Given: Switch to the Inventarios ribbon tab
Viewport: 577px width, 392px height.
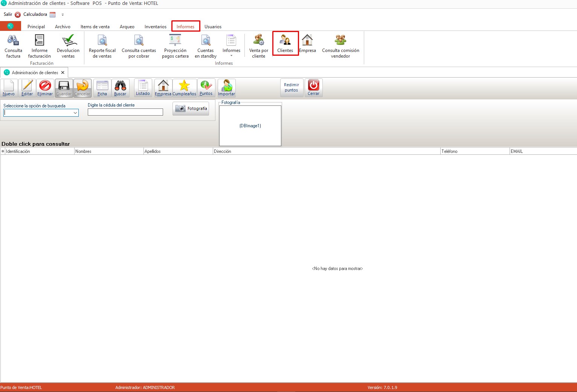Looking at the screenshot, I should pos(155,27).
